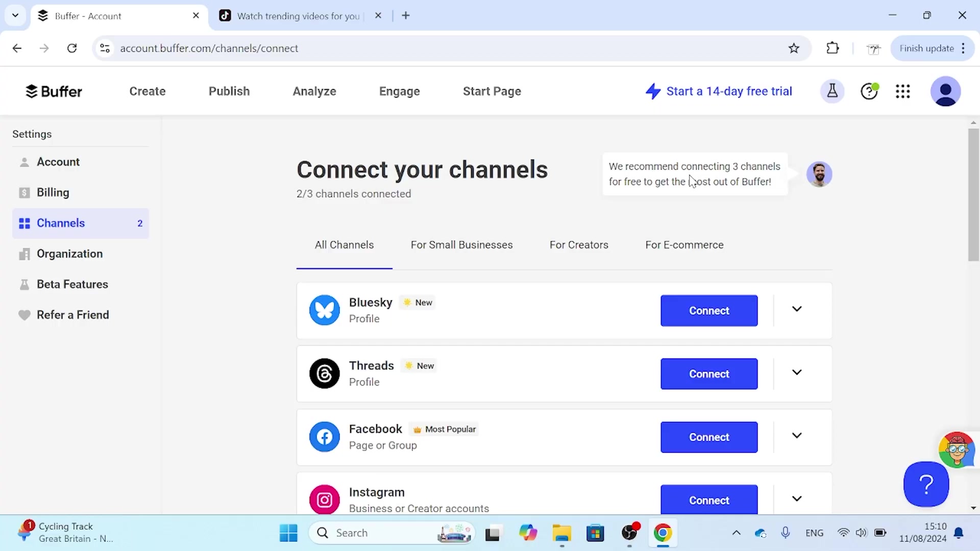This screenshot has width=980, height=551.
Task: Open the user avatar menu
Action: [x=945, y=91]
